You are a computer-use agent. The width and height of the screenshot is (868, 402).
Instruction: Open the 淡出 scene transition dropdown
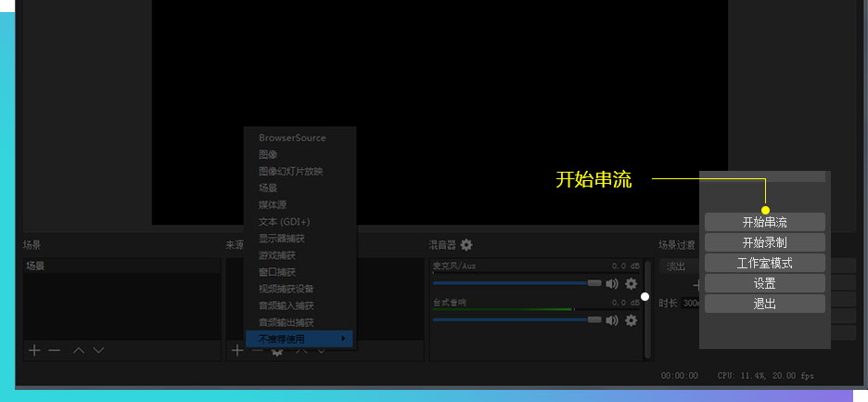click(x=677, y=266)
